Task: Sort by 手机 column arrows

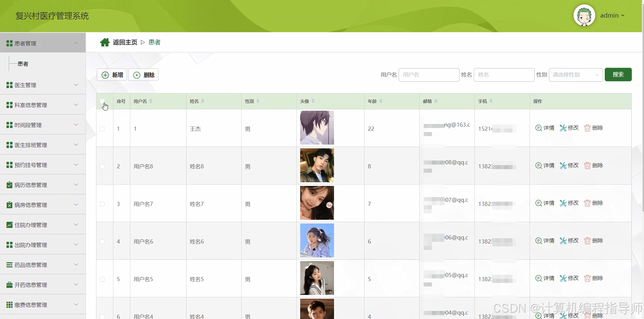Action: coord(491,101)
